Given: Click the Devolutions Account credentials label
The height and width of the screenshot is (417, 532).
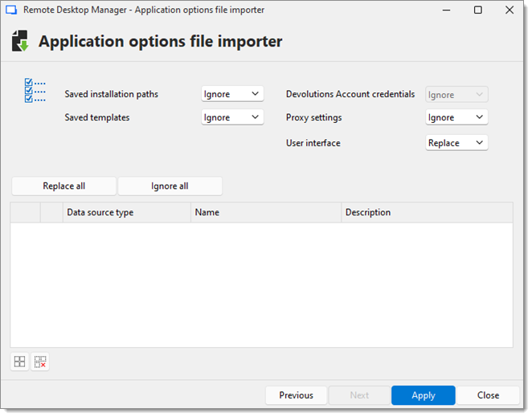Looking at the screenshot, I should [350, 94].
